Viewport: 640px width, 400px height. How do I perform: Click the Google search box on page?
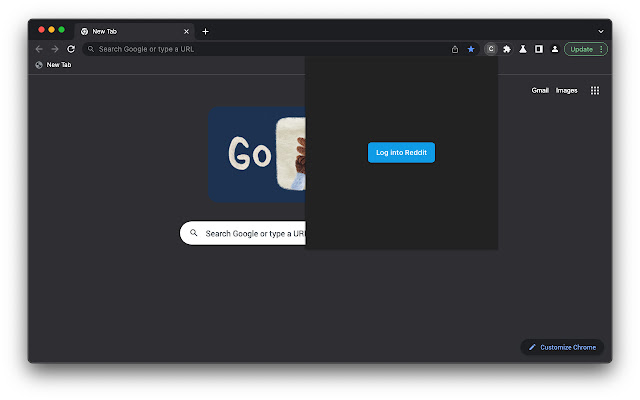[243, 233]
